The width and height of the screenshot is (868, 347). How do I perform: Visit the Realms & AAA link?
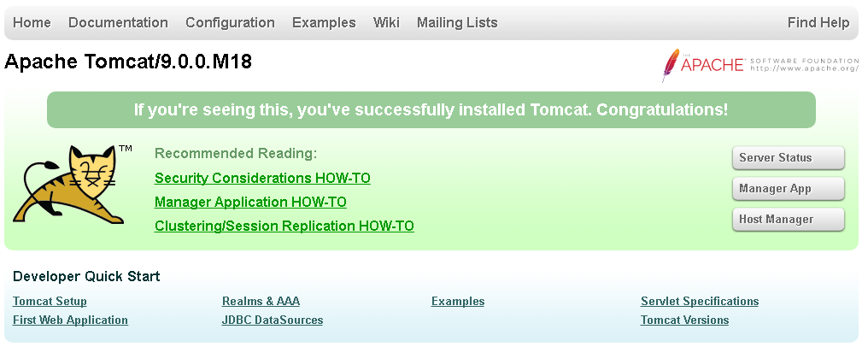tap(261, 302)
